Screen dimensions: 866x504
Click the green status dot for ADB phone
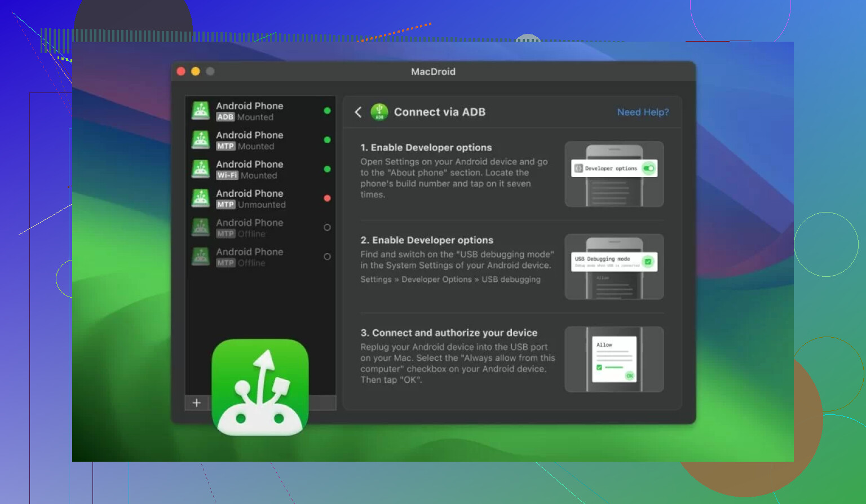tap(327, 110)
